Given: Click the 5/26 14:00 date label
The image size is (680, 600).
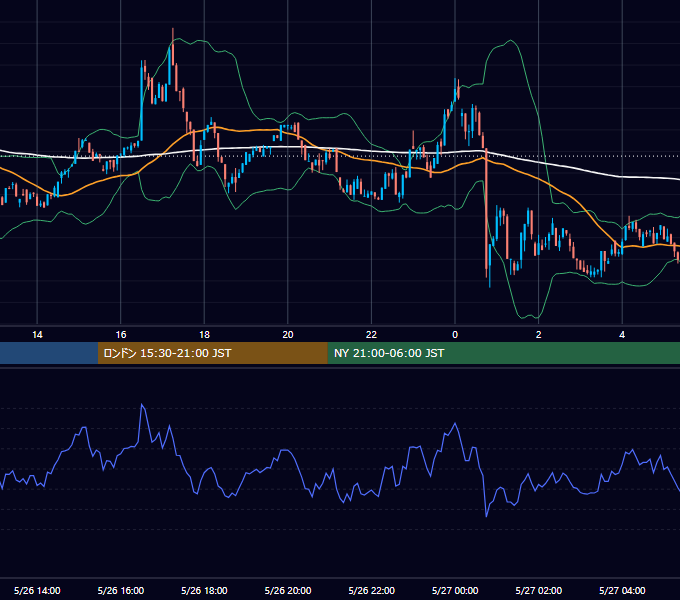Looking at the screenshot, I should coord(37,590).
